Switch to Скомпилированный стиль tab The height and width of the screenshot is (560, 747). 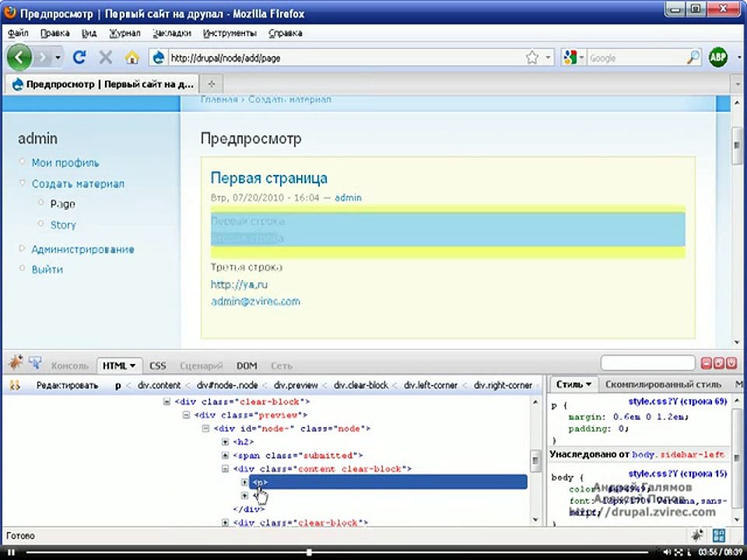[663, 384]
